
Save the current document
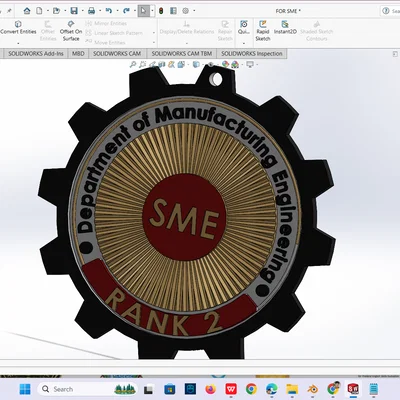[74, 11]
